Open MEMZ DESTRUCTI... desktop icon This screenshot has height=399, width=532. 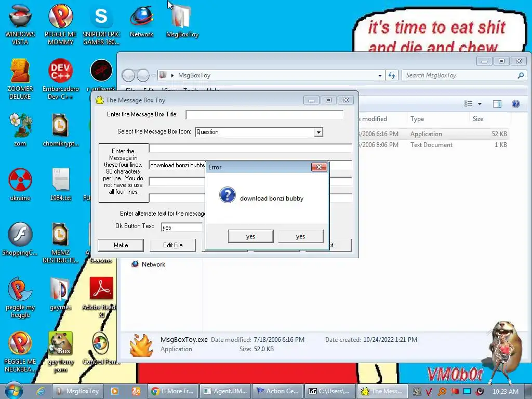coord(60,243)
